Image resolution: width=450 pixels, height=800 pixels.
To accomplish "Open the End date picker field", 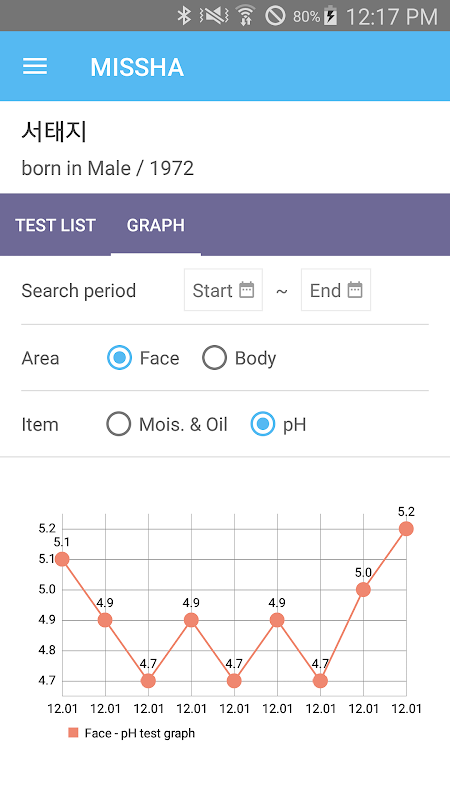I will pyautogui.click(x=336, y=290).
